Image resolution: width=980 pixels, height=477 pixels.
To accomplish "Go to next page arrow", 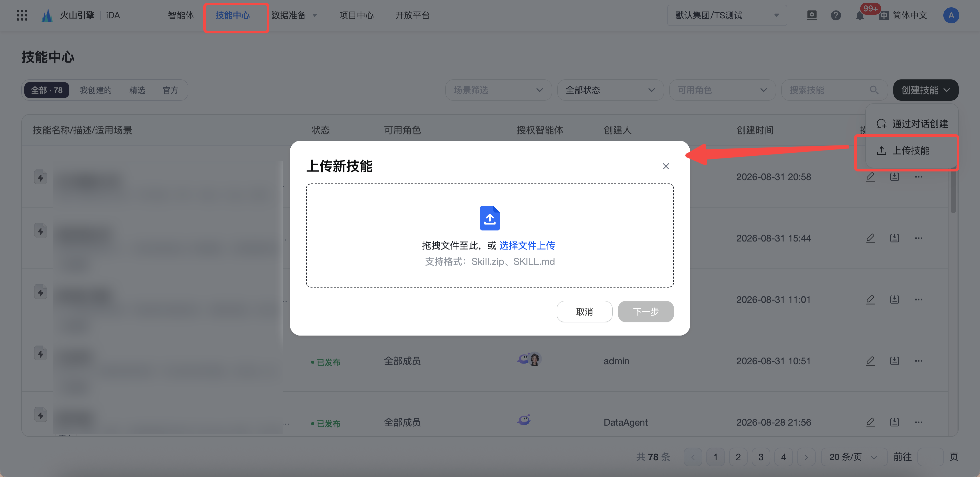I will pos(806,456).
